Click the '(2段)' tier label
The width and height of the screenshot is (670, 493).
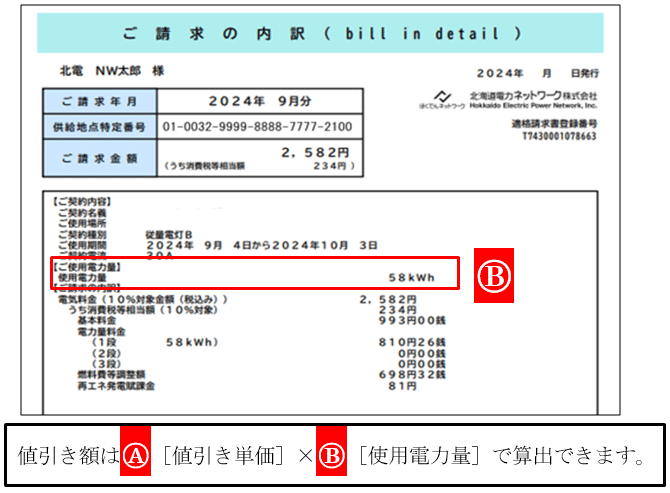pos(106,353)
